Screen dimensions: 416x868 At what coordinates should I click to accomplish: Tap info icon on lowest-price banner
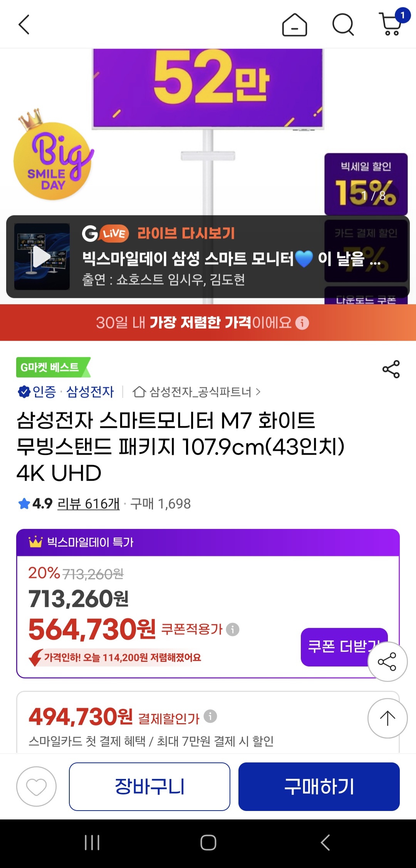pyautogui.click(x=302, y=323)
